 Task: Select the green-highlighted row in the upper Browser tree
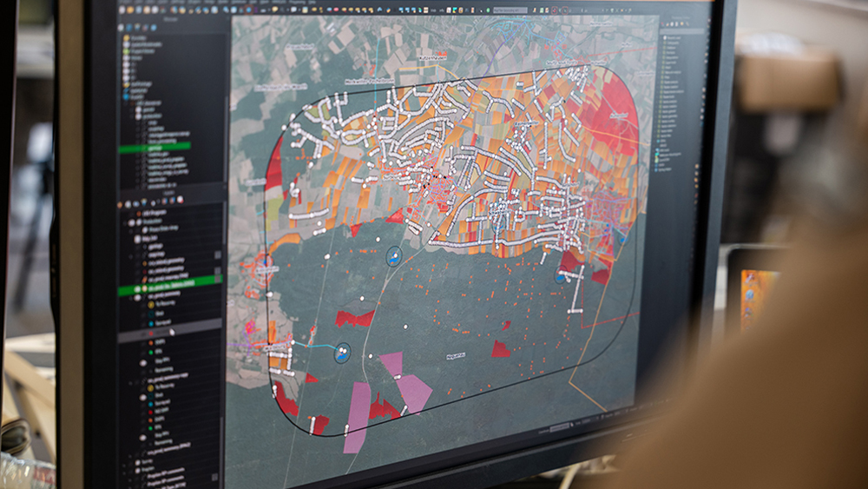[x=155, y=148]
